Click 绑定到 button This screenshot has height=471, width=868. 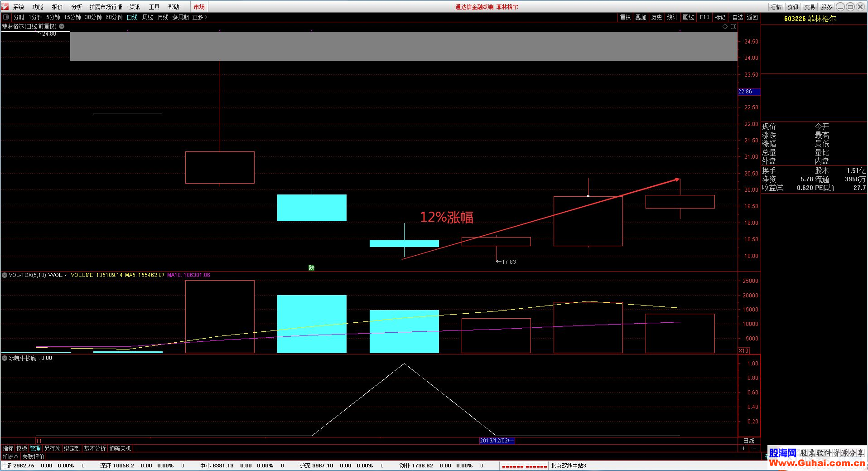click(72, 448)
